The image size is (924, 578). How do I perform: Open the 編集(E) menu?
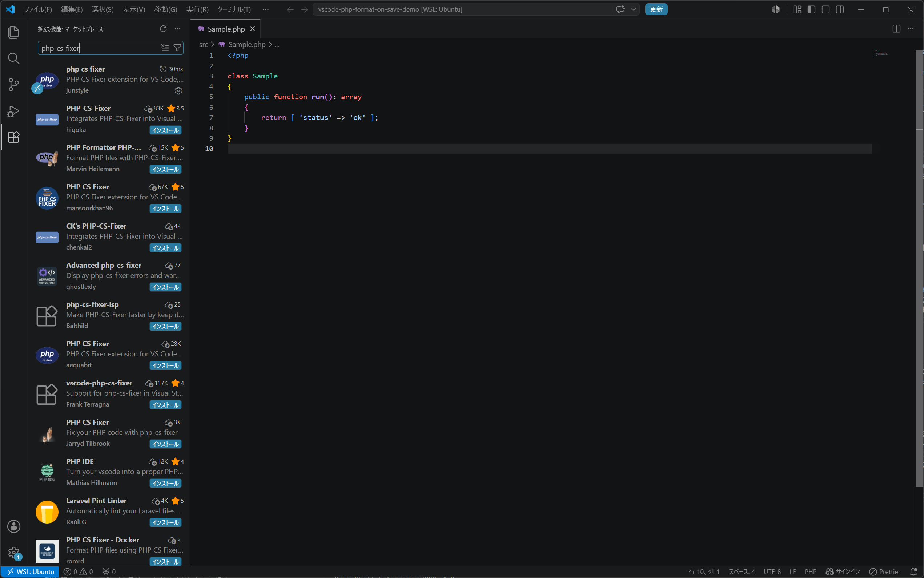(72, 9)
